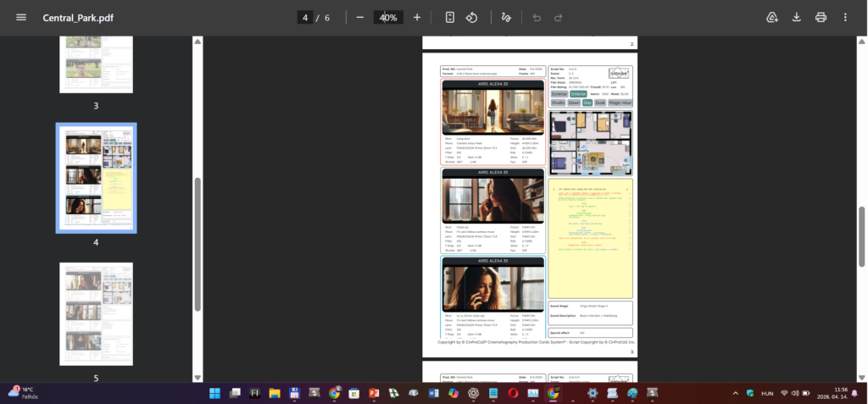The image size is (868, 404).
Task: Redo the last annotation
Action: click(x=559, y=18)
